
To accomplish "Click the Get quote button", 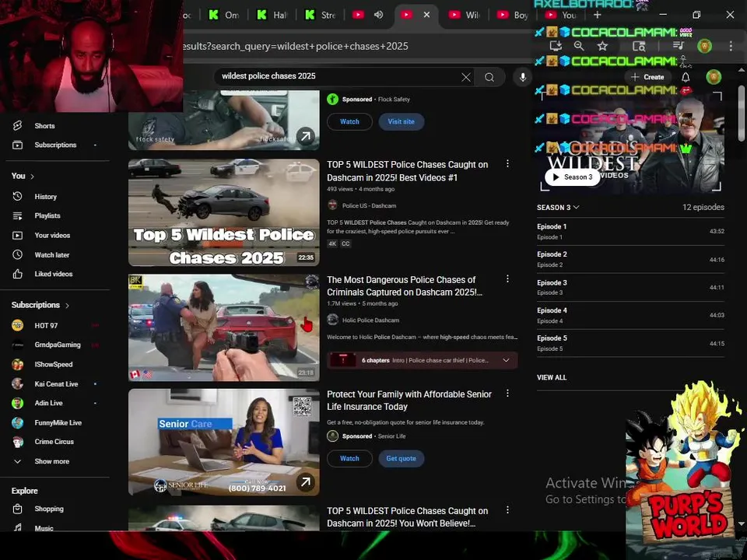I will point(402,459).
